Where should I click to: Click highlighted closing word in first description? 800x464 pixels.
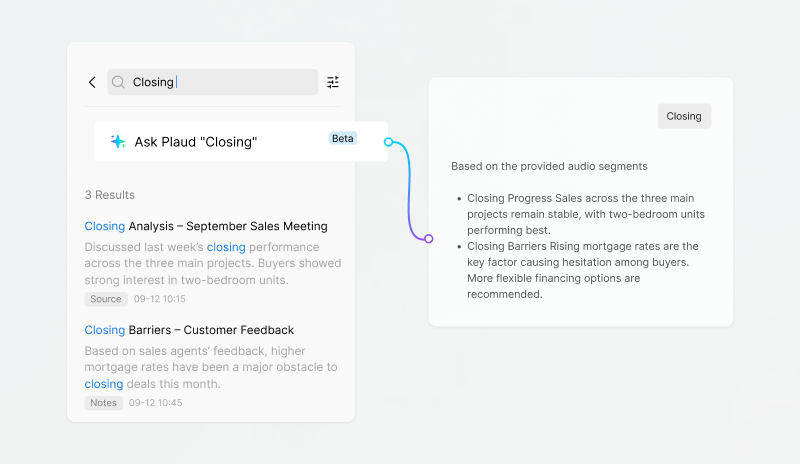tap(226, 247)
